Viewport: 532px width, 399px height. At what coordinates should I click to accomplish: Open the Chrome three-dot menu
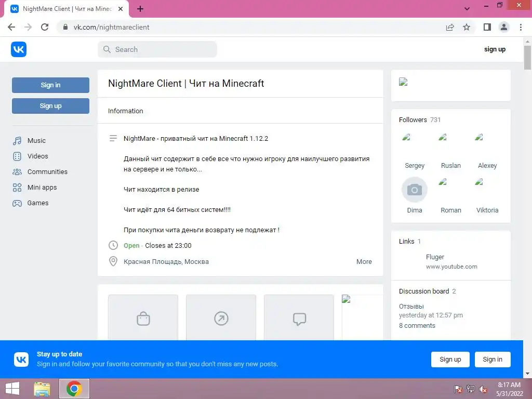click(x=521, y=27)
